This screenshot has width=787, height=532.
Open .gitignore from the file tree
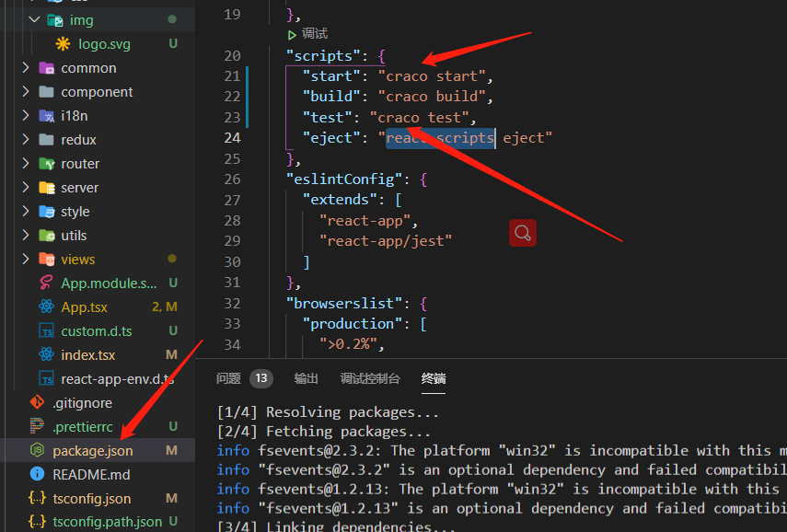(82, 403)
